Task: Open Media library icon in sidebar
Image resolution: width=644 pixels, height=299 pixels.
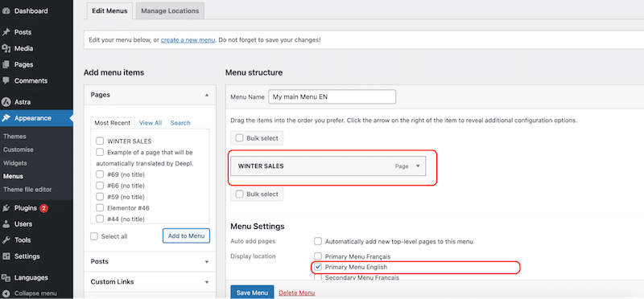Action: coord(6,48)
